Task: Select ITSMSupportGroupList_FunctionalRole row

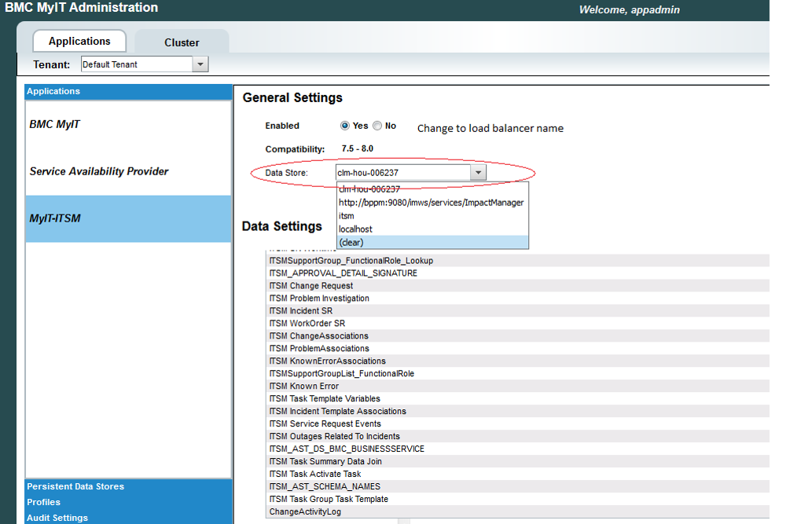Action: (x=517, y=373)
